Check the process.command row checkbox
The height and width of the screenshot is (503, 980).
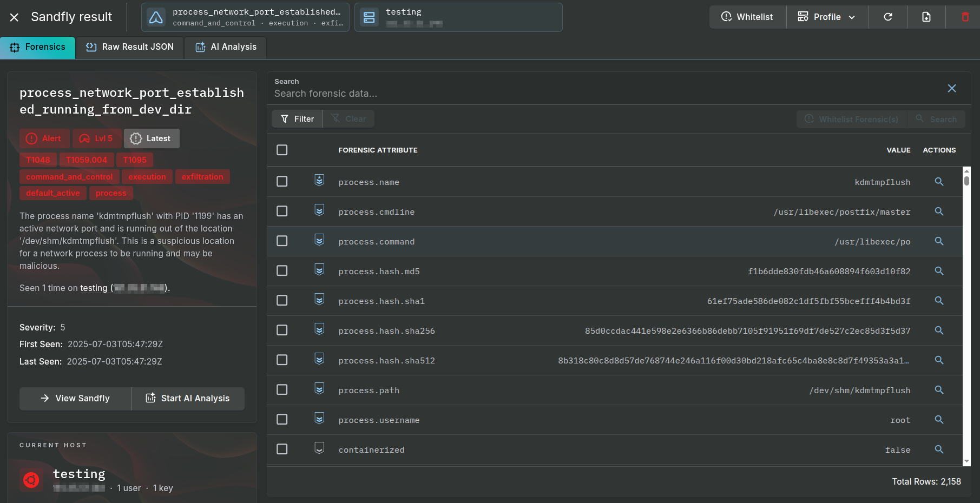click(282, 241)
